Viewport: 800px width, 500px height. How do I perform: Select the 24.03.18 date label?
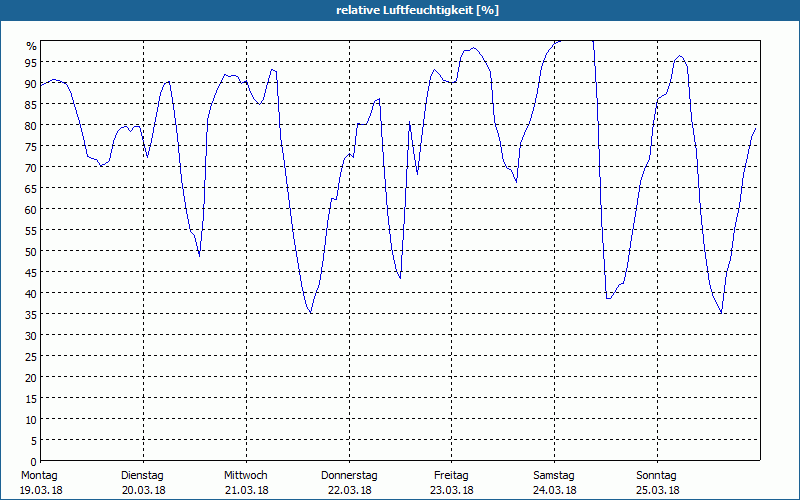[x=555, y=490]
